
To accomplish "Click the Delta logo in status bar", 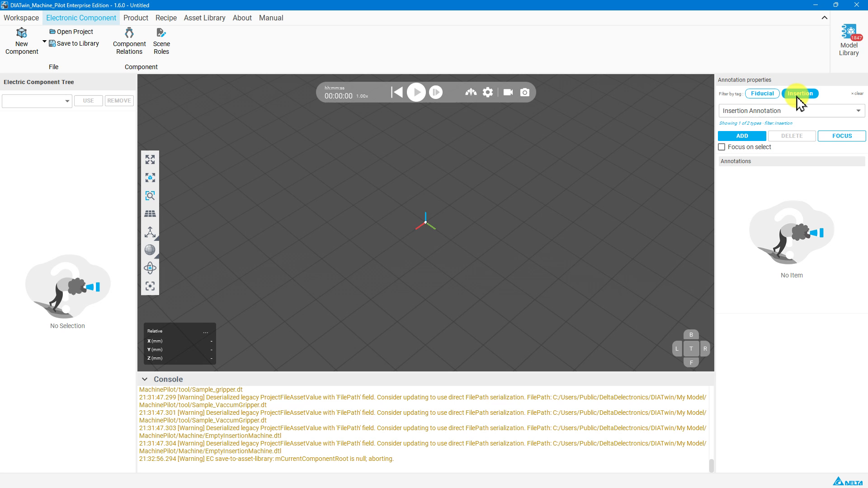I will click(x=848, y=482).
